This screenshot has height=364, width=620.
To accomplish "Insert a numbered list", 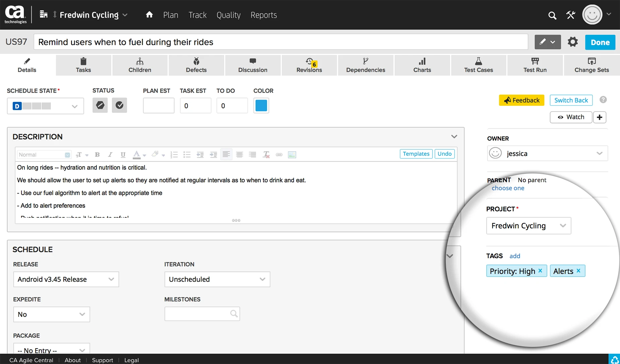I will point(174,154).
